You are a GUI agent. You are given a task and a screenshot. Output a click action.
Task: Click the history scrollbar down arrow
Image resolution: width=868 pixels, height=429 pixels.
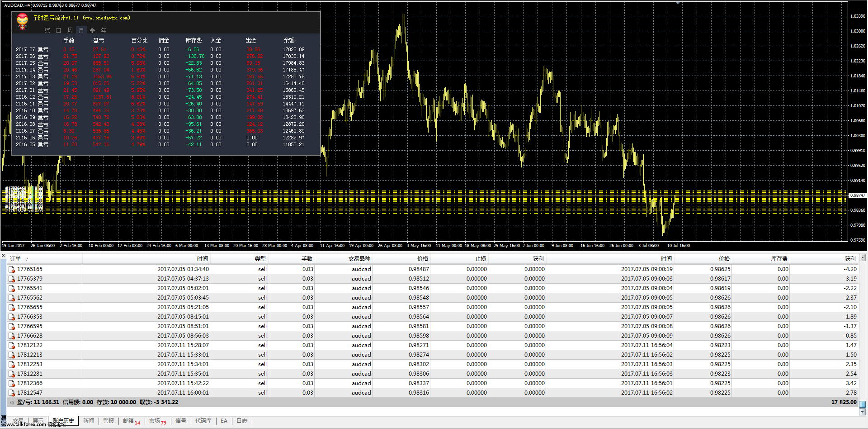tap(863, 412)
